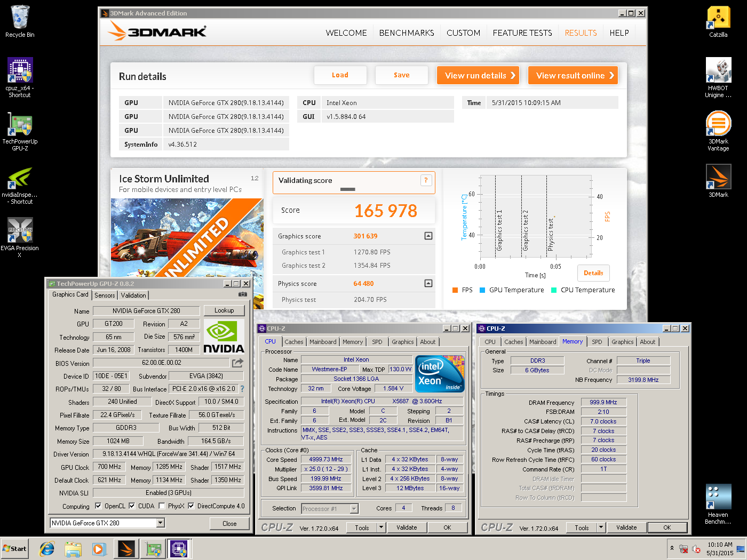Click the Save button in Run details
Screen dimensions: 747x560
(x=402, y=75)
